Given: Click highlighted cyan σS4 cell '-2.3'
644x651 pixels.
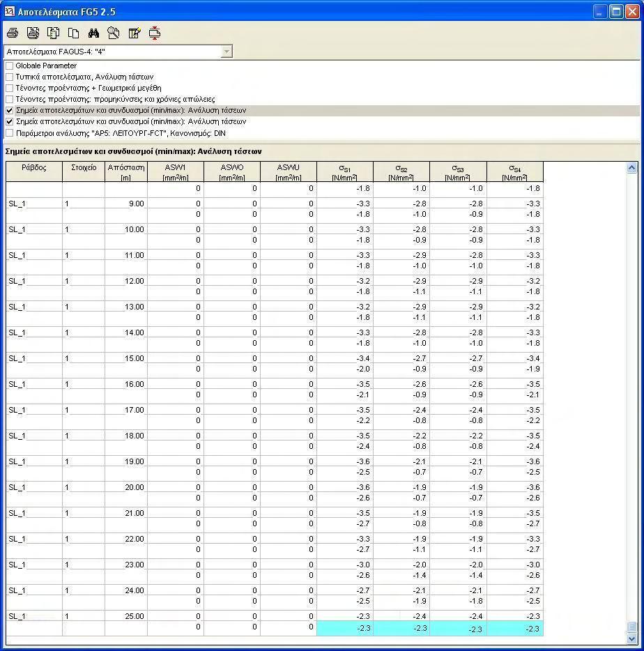Looking at the screenshot, I should (514, 628).
